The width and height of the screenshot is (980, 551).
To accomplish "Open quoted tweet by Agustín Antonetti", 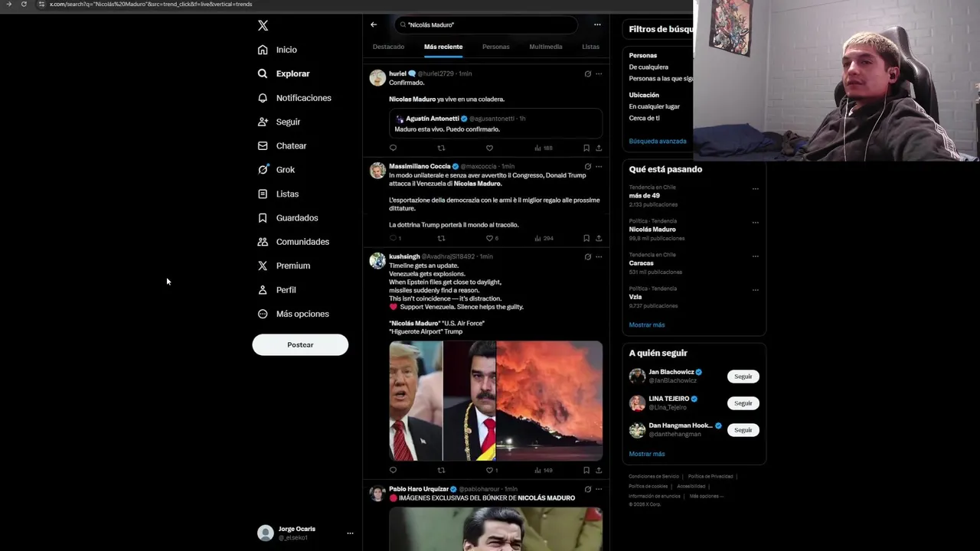I will tap(495, 124).
